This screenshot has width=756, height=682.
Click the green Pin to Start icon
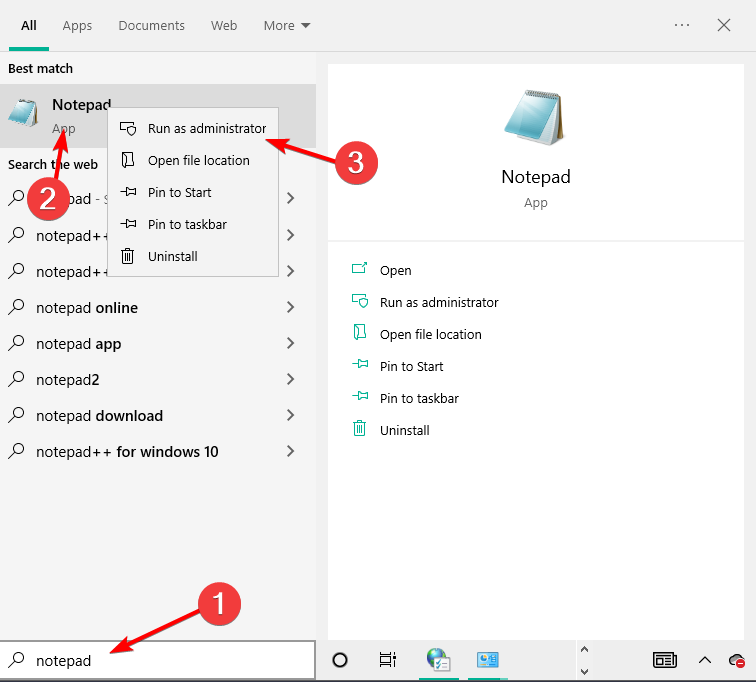pyautogui.click(x=360, y=364)
